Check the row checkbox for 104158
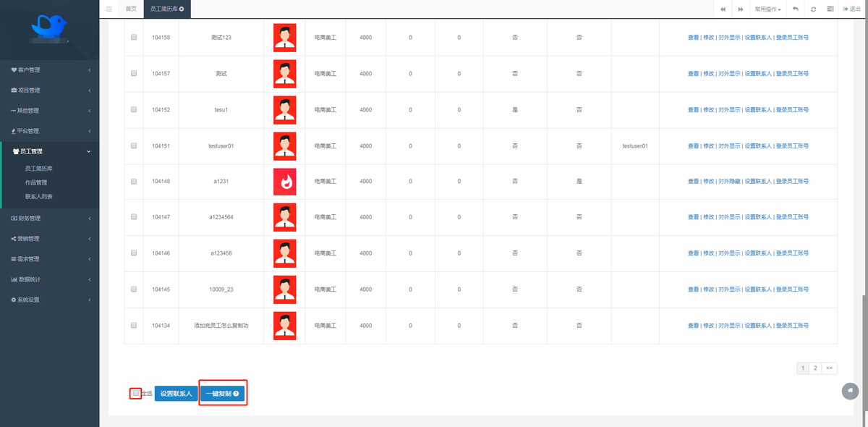Image resolution: width=868 pixels, height=427 pixels. click(x=134, y=37)
